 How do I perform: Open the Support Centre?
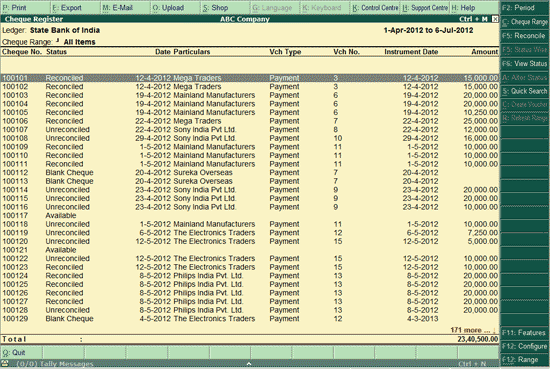tap(425, 7)
